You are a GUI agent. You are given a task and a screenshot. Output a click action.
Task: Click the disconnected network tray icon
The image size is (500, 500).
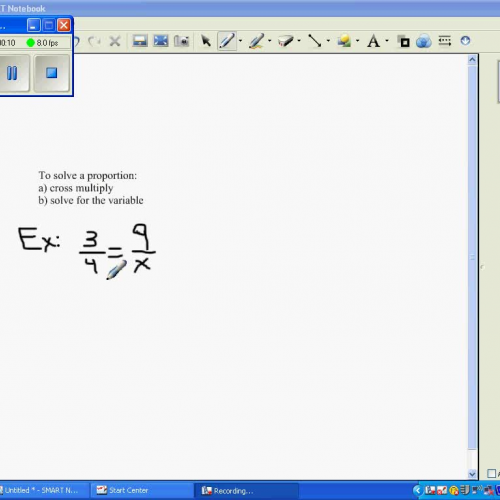489,490
